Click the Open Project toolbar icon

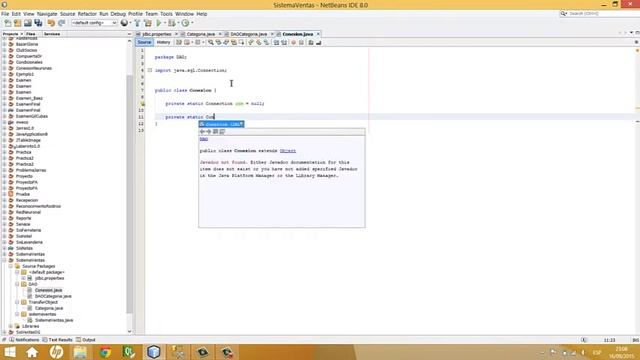coord(28,23)
